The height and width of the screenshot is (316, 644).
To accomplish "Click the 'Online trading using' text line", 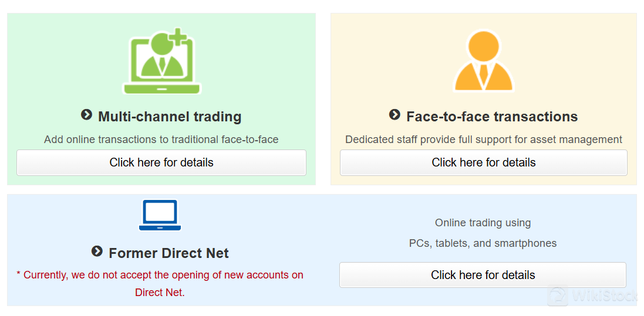I will pos(483,223).
